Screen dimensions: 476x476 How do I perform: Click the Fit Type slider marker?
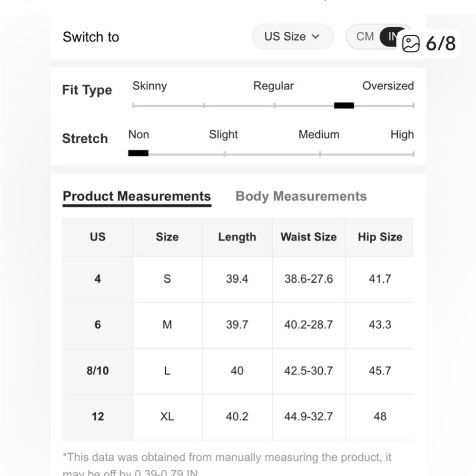344,105
